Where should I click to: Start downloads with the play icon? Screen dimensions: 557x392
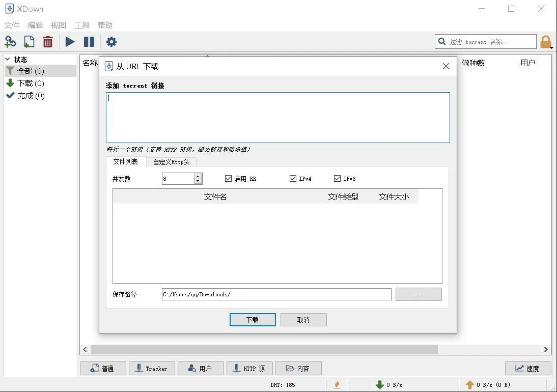point(70,42)
